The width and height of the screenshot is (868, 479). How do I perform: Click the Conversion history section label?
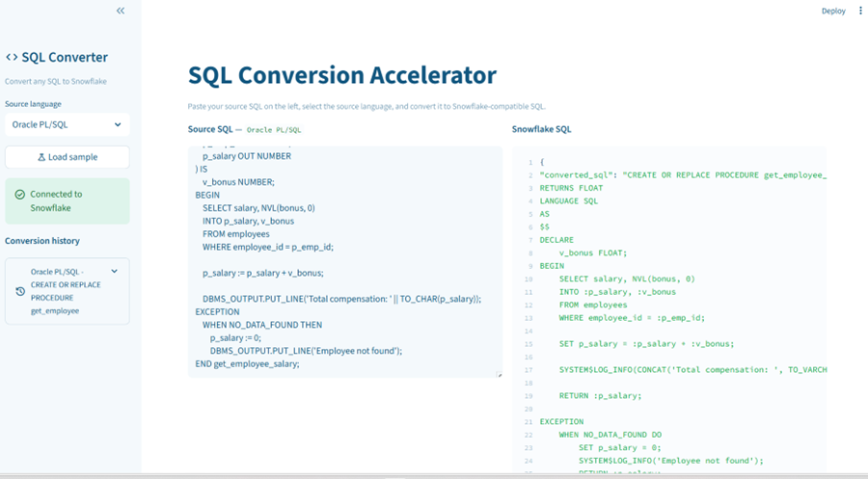[42, 241]
